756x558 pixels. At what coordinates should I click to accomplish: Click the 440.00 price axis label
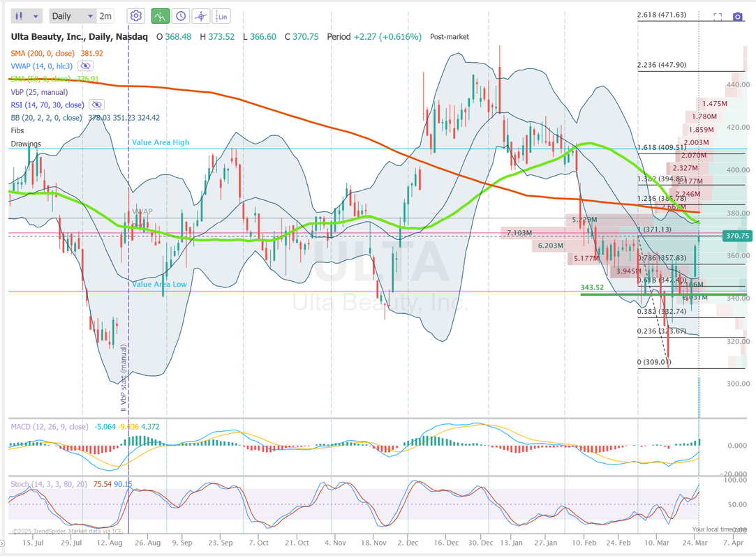pos(738,84)
